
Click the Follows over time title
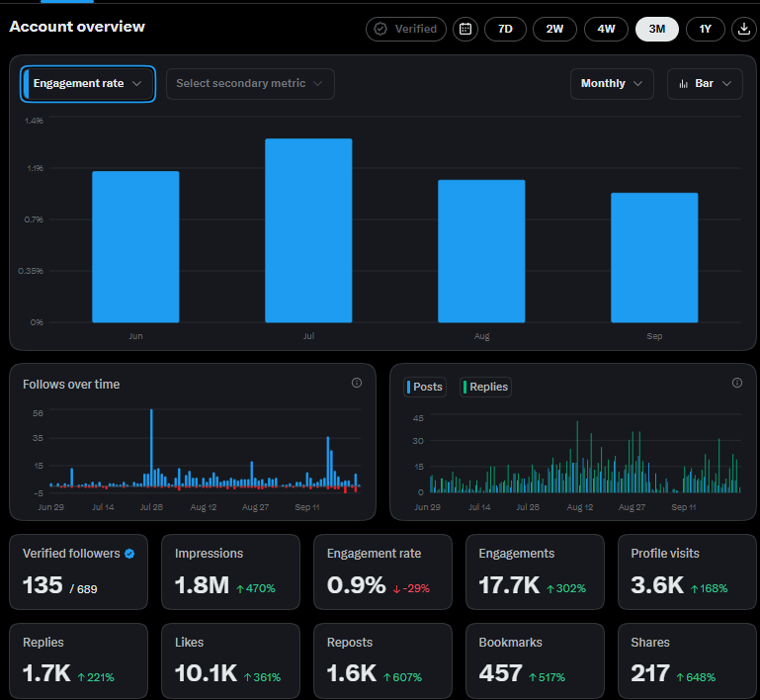click(x=71, y=385)
